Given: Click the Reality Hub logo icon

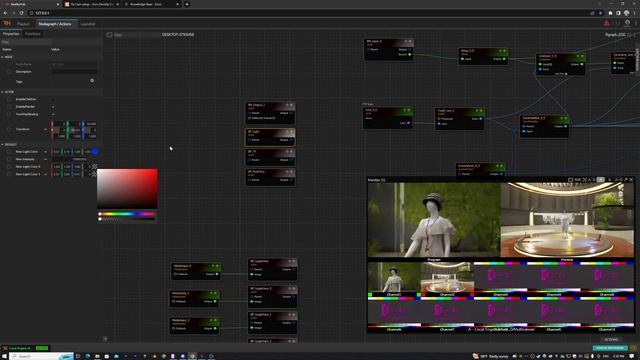Looking at the screenshot, I should [x=7, y=24].
